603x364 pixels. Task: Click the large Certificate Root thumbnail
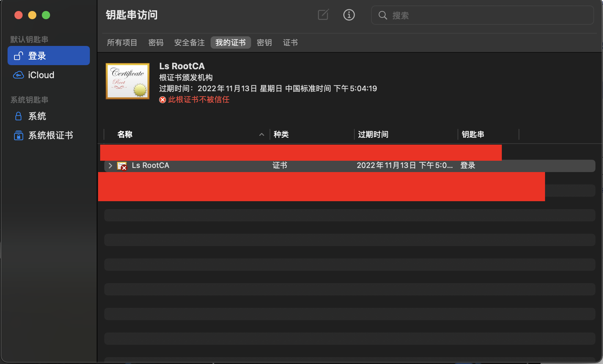click(x=128, y=81)
